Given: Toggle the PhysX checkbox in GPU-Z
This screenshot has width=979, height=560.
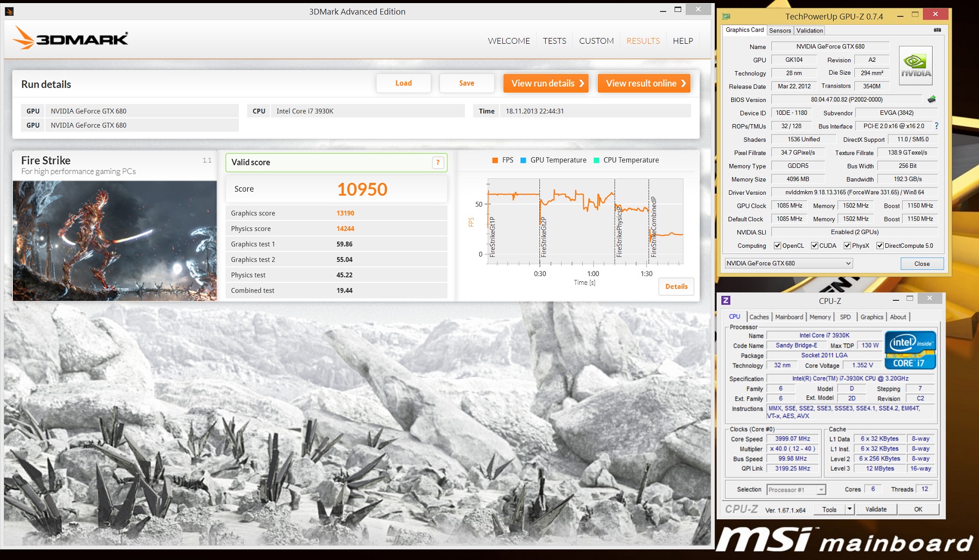Looking at the screenshot, I should (x=847, y=246).
